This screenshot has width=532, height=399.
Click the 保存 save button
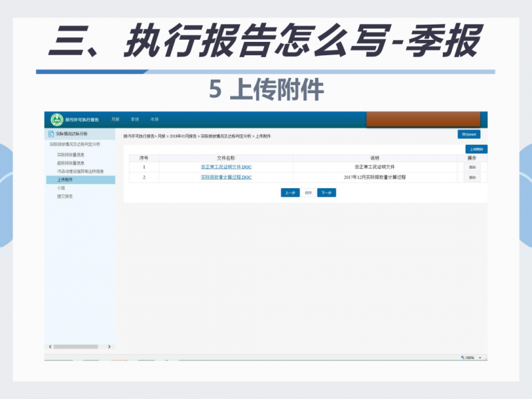pos(308,193)
